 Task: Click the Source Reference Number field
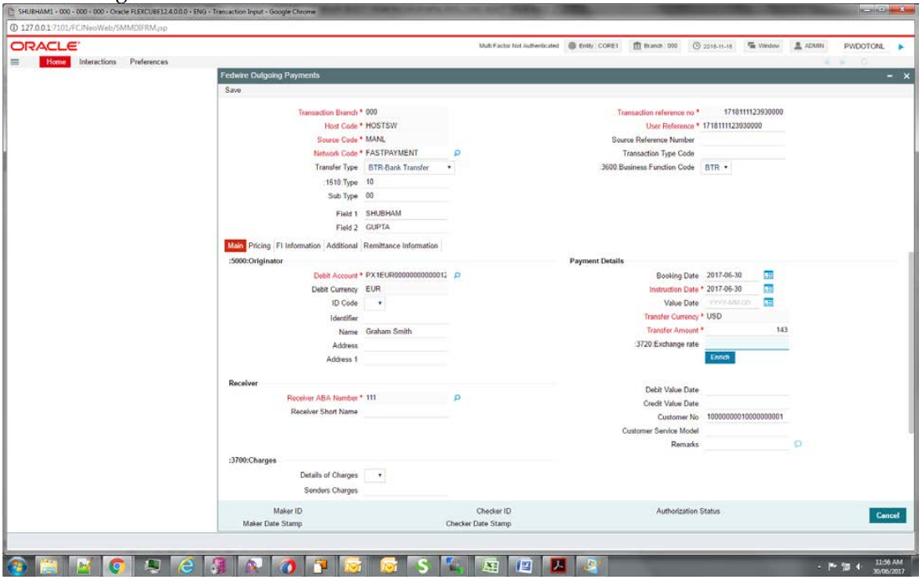point(743,140)
